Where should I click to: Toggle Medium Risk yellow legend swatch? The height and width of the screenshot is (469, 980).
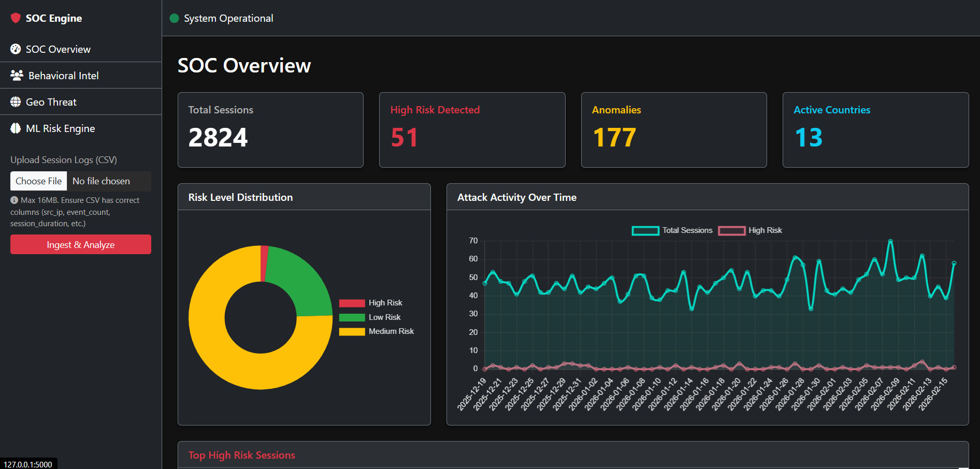352,331
